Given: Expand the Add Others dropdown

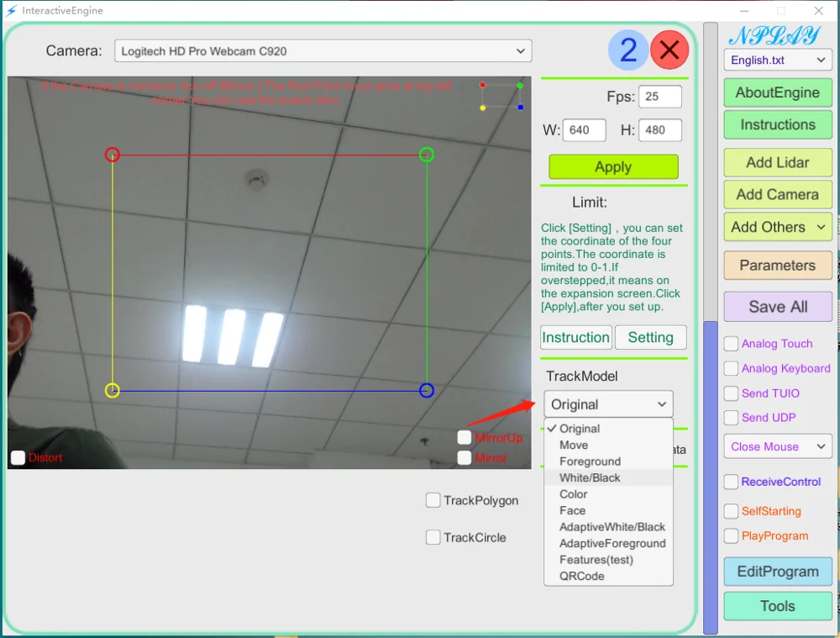Looking at the screenshot, I should tap(777, 227).
